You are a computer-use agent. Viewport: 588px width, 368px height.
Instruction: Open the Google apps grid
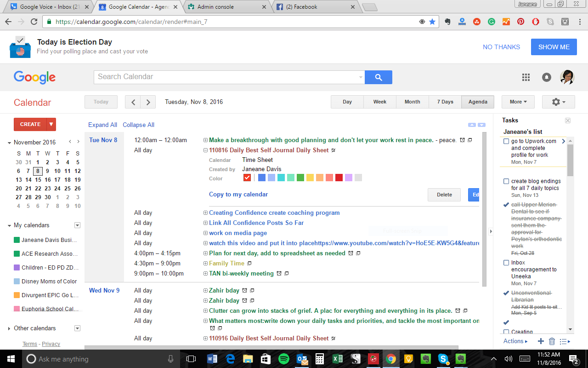pyautogui.click(x=526, y=77)
